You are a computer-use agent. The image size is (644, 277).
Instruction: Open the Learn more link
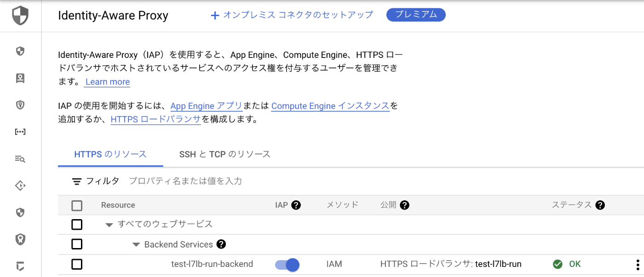(108, 82)
